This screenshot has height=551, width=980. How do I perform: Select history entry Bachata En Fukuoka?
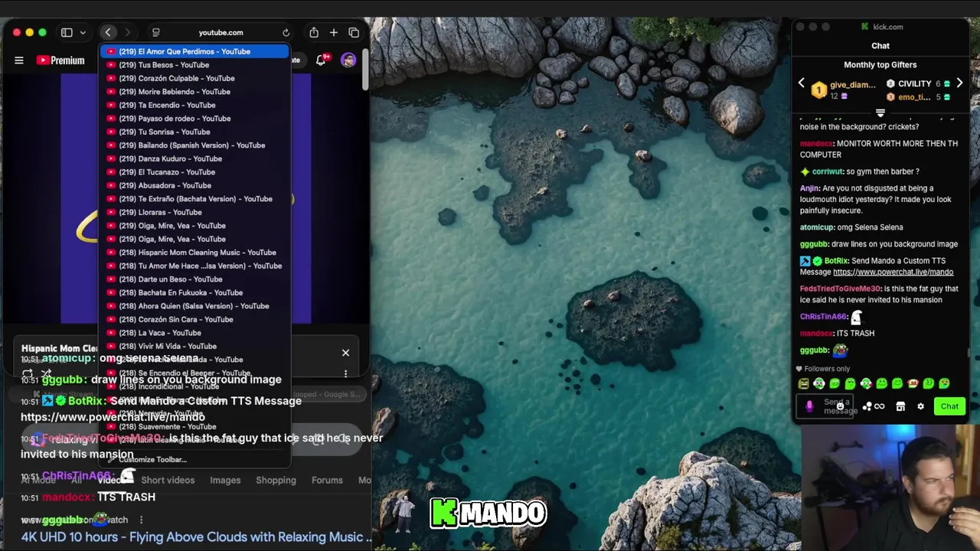click(x=194, y=292)
